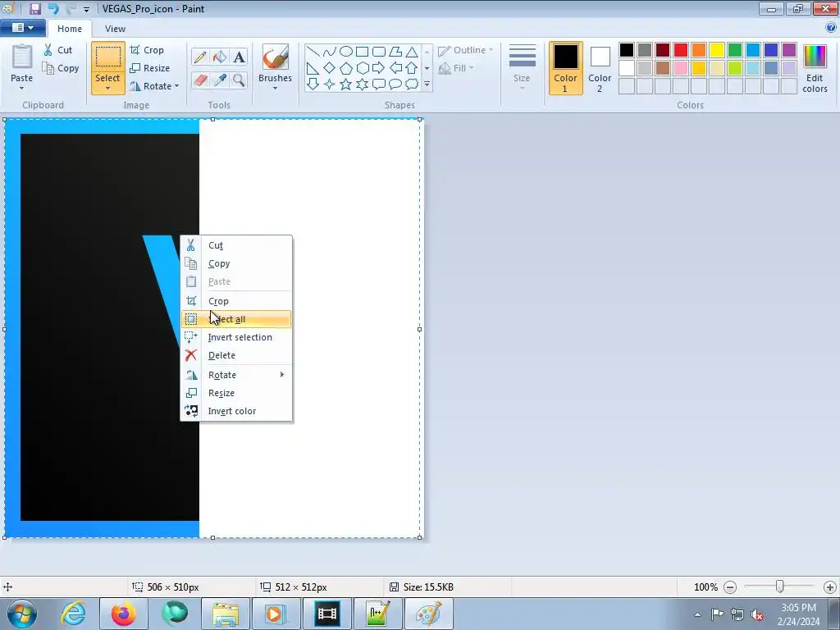
Task: Choose Delete from the context menu
Action: [x=236, y=356]
